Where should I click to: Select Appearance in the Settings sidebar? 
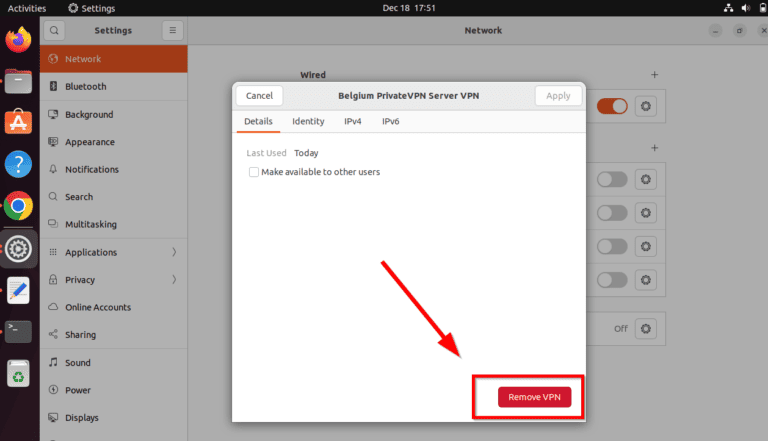pyautogui.click(x=114, y=142)
